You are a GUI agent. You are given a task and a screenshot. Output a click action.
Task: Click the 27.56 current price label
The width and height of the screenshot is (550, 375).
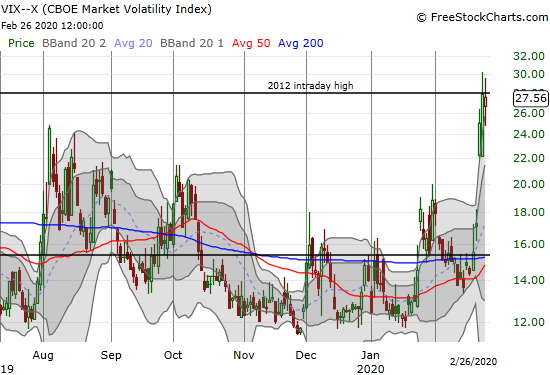(531, 98)
